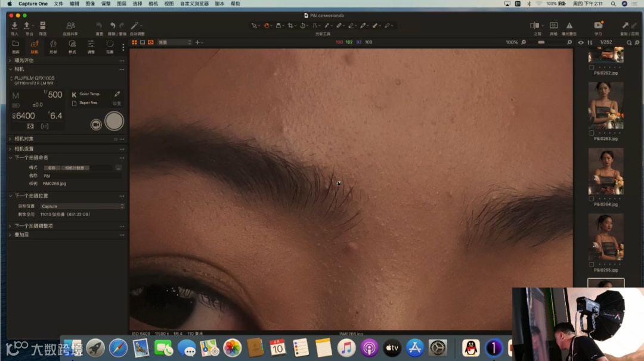
Task: Toggle the multi-view grid viewer mode
Action: pyautogui.click(x=134, y=42)
